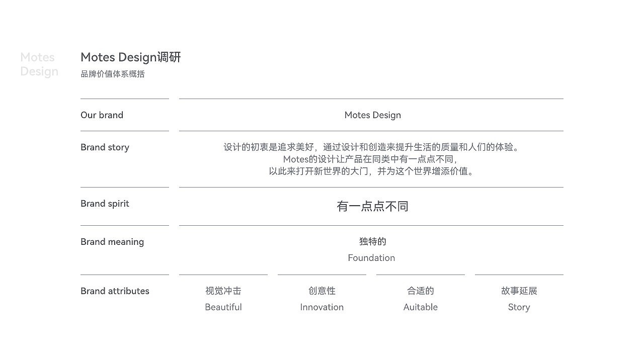Click the 'Brand spirit' row label
The width and height of the screenshot is (644, 362).
pos(105,204)
